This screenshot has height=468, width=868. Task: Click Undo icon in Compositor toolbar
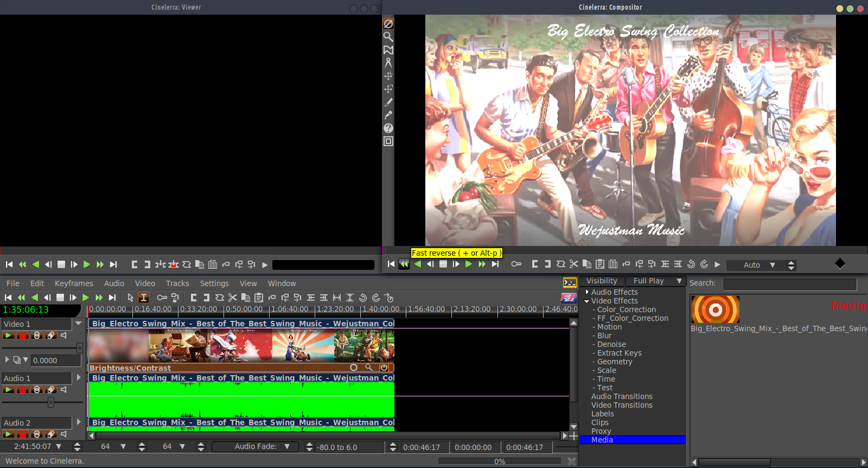691,264
